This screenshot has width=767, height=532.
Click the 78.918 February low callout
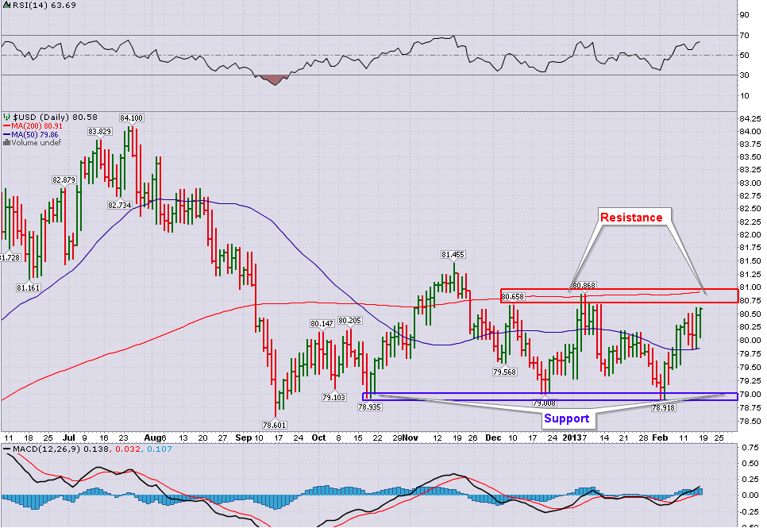[x=663, y=407]
